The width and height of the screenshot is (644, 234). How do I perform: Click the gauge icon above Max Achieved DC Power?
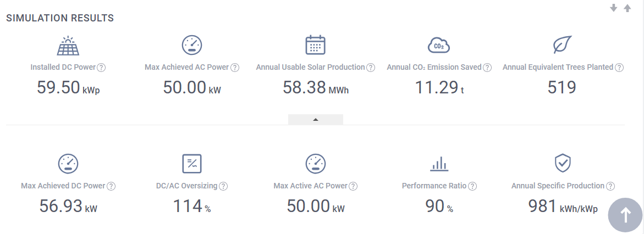click(68, 163)
